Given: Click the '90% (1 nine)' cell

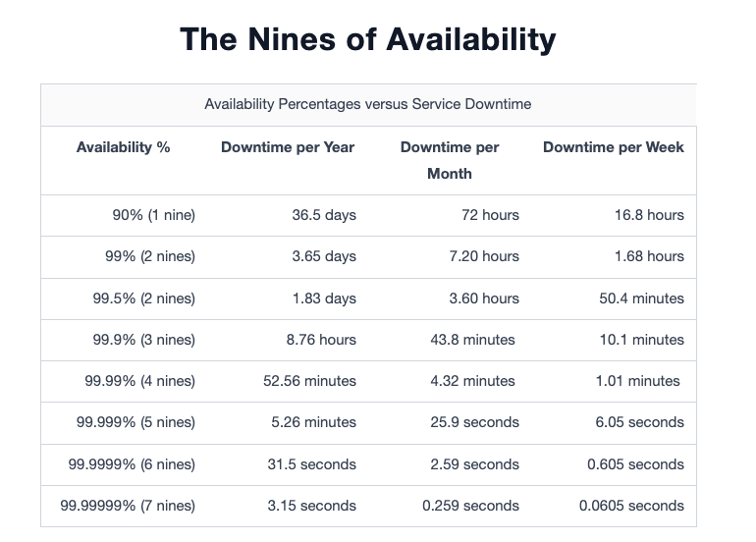Looking at the screenshot, I should point(154,215).
